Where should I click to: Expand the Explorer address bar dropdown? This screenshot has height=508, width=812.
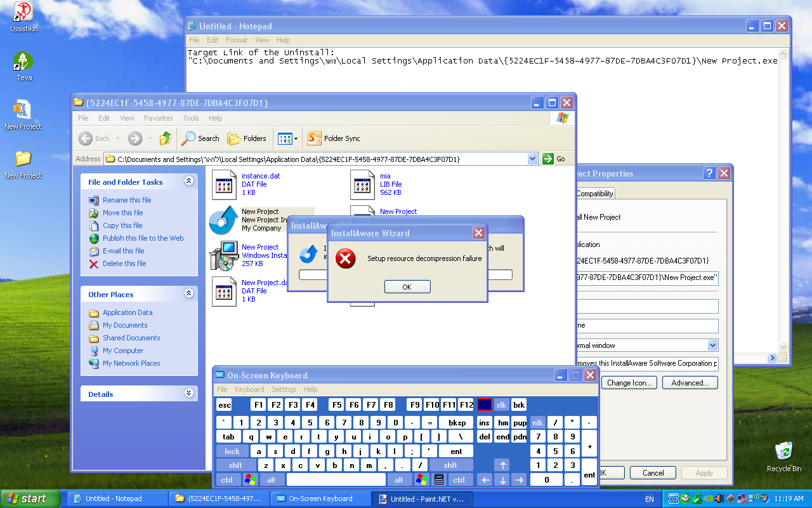(x=532, y=159)
